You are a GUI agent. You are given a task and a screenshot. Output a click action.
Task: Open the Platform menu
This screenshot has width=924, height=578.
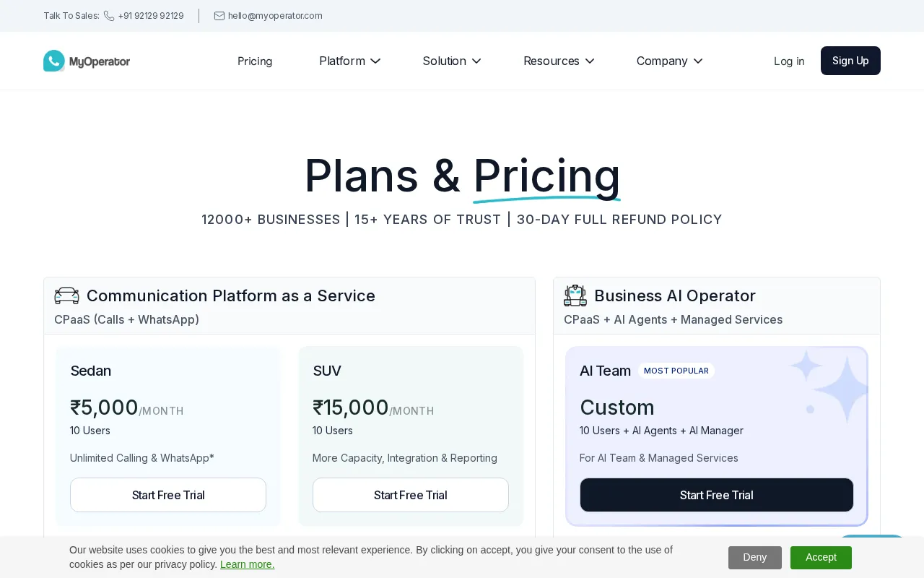point(342,61)
